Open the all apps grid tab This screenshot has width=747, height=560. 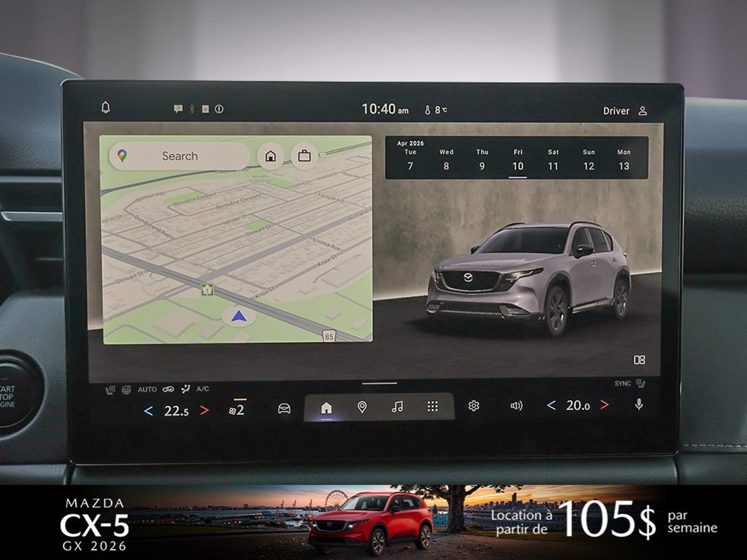[432, 407]
